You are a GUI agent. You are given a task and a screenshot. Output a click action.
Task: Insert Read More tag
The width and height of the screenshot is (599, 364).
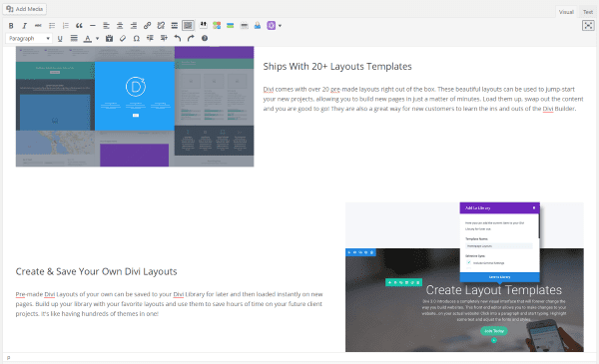[174, 26]
